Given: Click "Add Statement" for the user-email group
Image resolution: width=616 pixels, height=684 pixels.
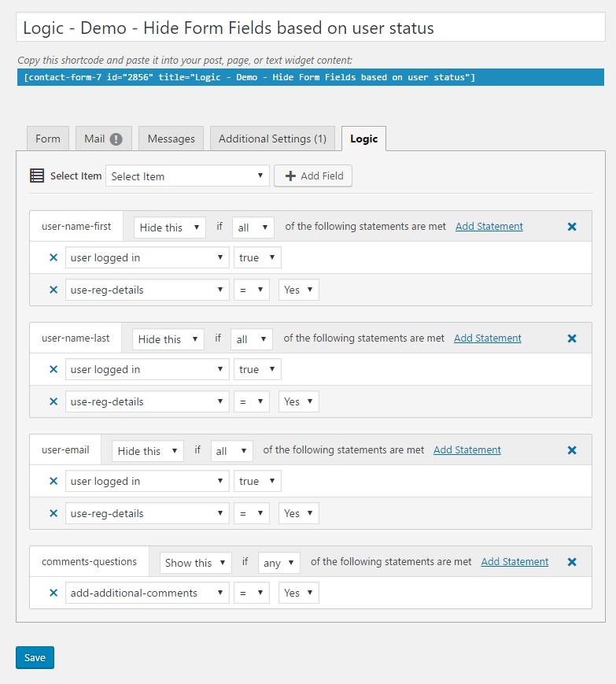Looking at the screenshot, I should point(467,449).
